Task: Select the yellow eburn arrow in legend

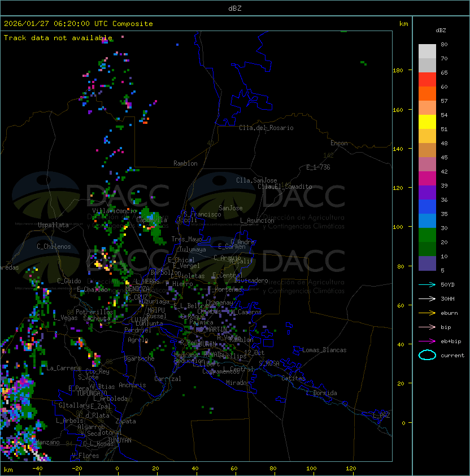Action: (427, 313)
